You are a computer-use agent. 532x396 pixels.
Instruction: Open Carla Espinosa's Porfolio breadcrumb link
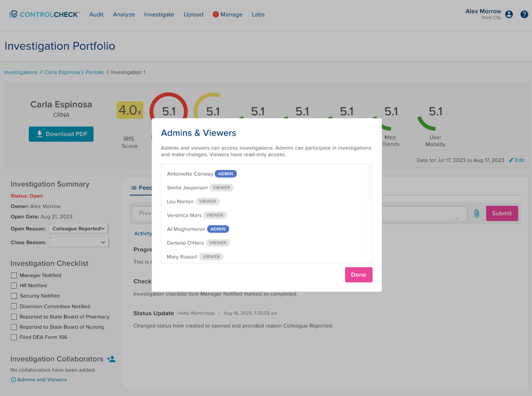coord(74,72)
